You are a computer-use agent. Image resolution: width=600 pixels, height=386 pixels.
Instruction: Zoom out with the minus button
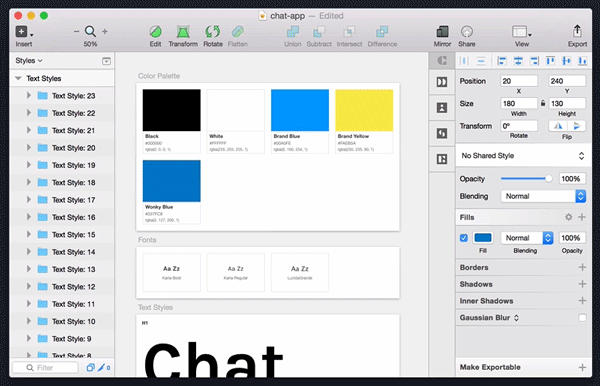77,32
